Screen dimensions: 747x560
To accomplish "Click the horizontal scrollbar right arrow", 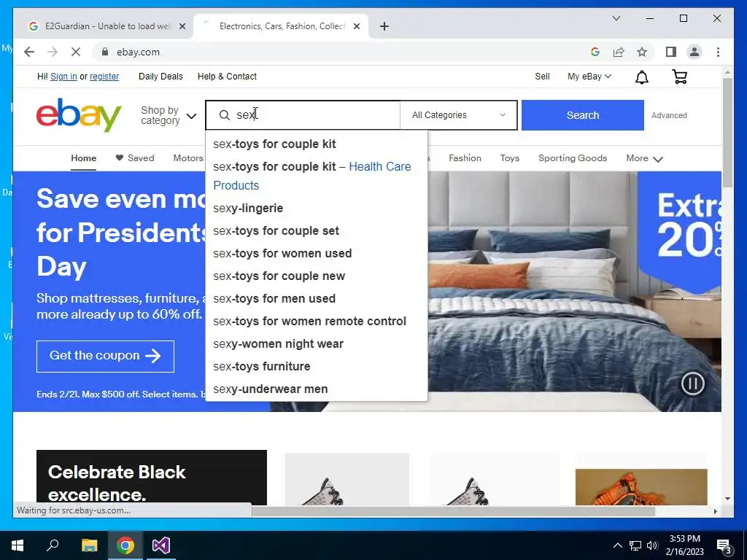I will [x=715, y=511].
